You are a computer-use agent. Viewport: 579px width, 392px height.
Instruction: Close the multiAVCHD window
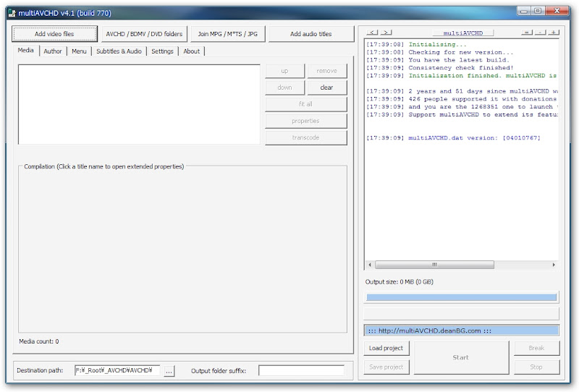pos(557,11)
